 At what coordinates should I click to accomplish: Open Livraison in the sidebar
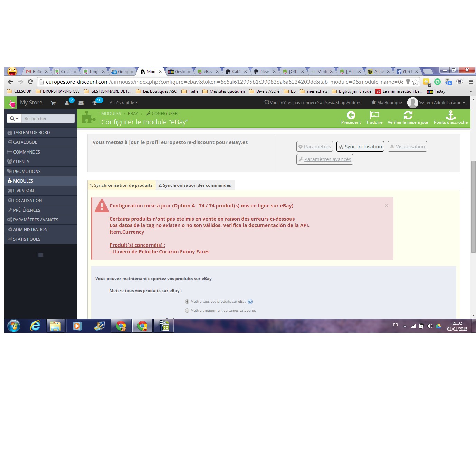tap(41, 191)
